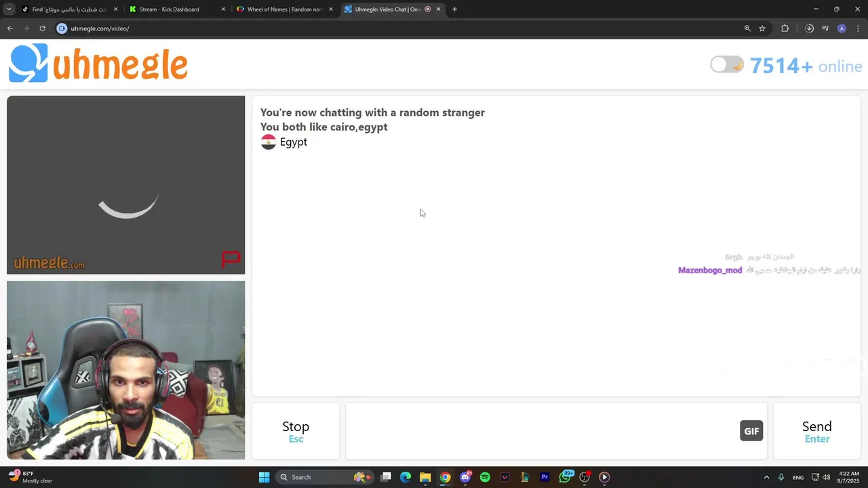Open the Chrome profile avatar

(x=842, y=28)
